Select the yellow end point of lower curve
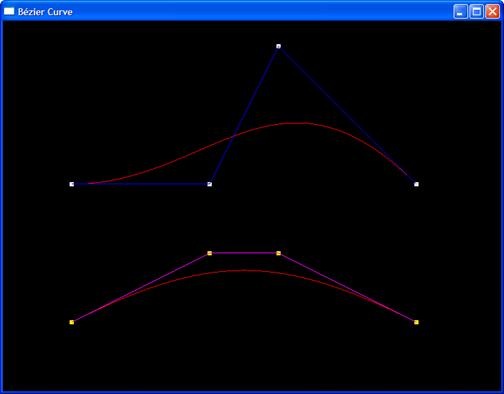The image size is (504, 394). tap(416, 322)
